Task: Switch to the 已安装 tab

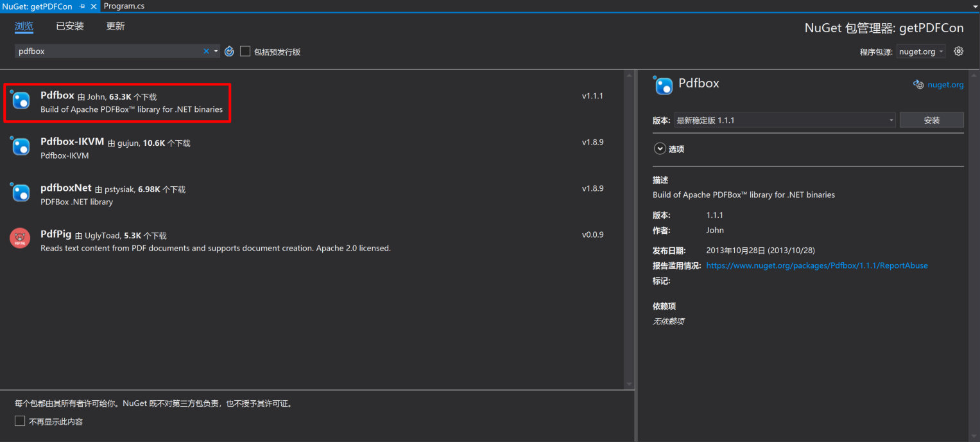Action: coord(70,26)
